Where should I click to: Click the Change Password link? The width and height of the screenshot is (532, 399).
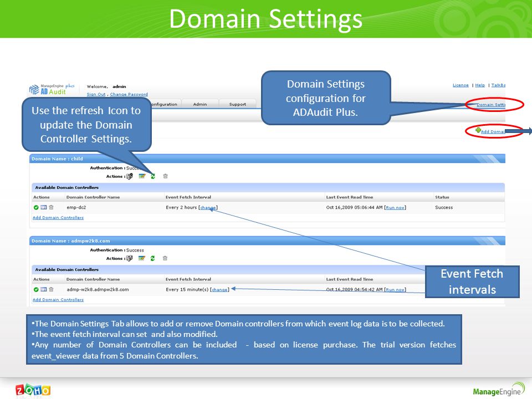(129, 94)
